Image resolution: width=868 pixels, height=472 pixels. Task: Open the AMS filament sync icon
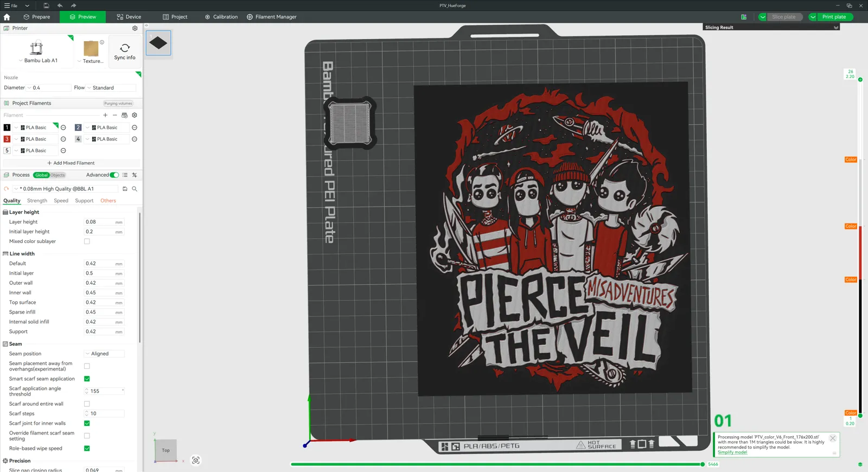pyautogui.click(x=125, y=115)
